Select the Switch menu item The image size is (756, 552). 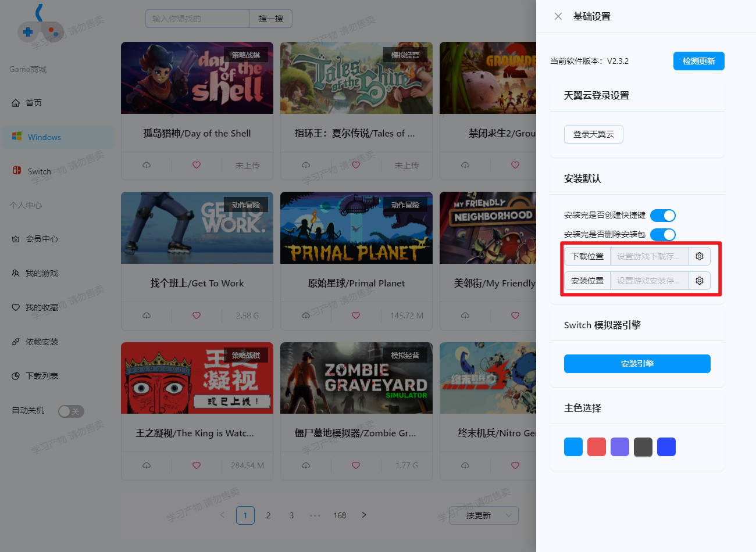tap(58, 171)
